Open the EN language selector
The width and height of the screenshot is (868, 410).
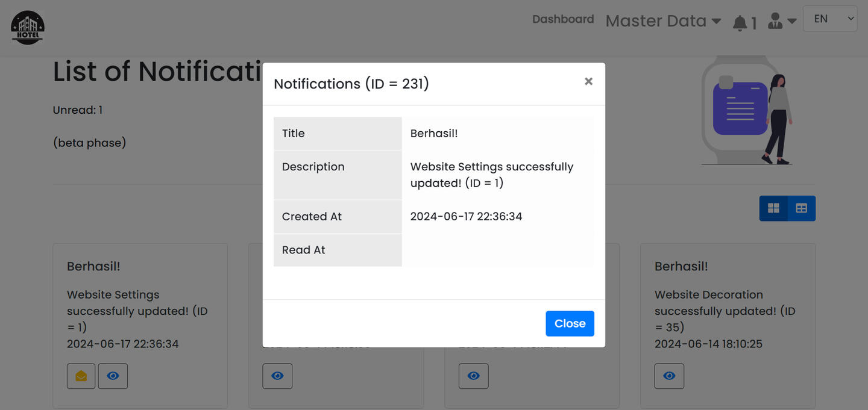pyautogui.click(x=829, y=19)
